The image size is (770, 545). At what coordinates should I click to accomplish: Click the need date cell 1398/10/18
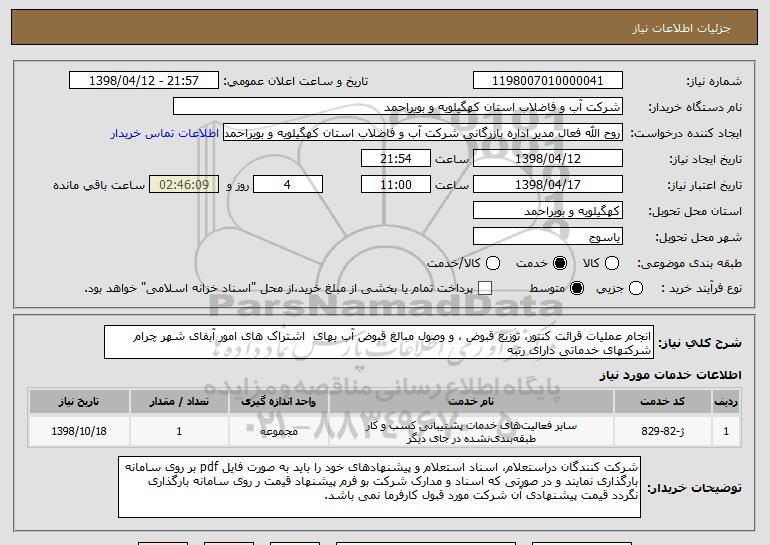coord(79,431)
